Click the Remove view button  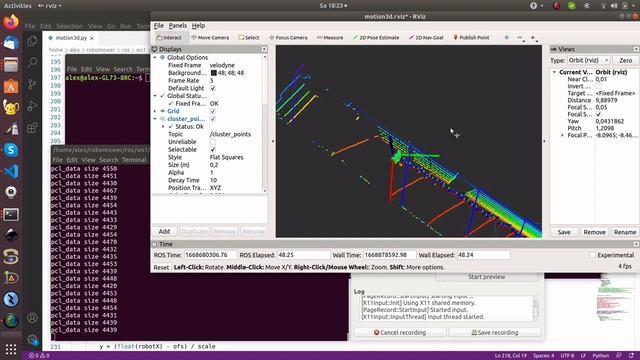[x=594, y=232]
